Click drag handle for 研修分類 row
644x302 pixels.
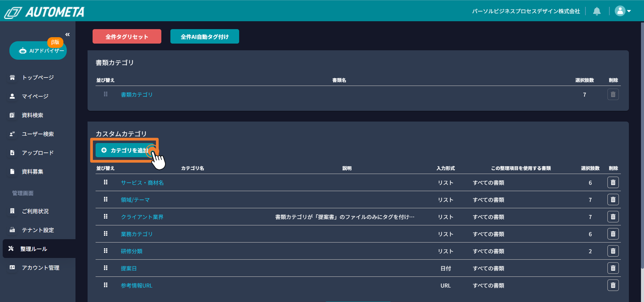[x=106, y=251]
